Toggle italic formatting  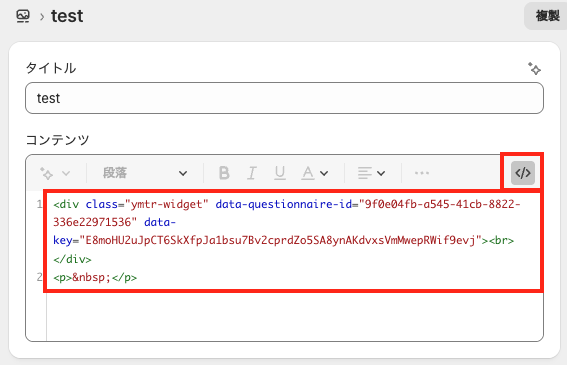click(252, 173)
